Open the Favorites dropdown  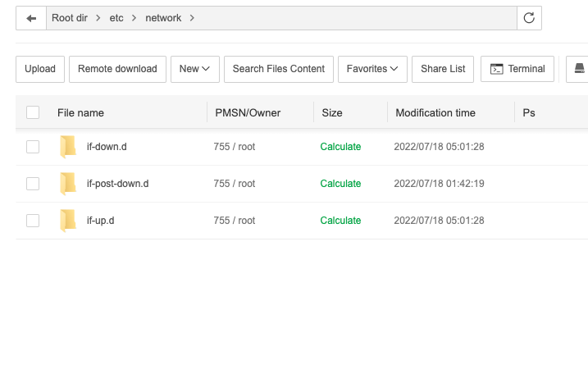(x=372, y=69)
